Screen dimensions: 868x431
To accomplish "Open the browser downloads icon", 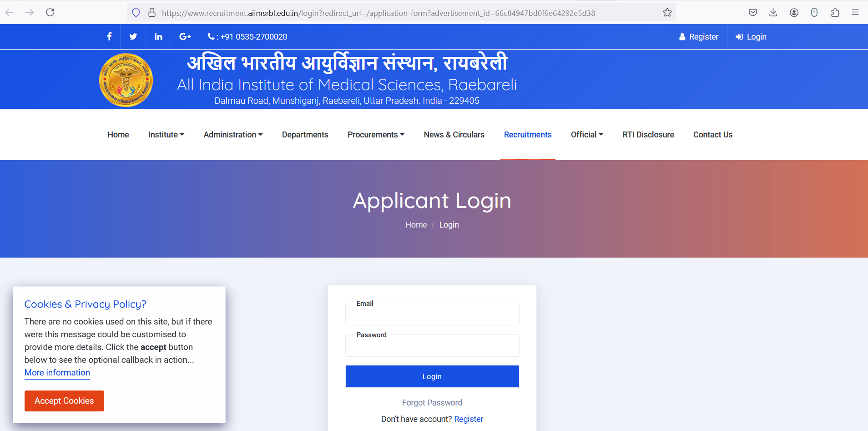I will (x=773, y=12).
